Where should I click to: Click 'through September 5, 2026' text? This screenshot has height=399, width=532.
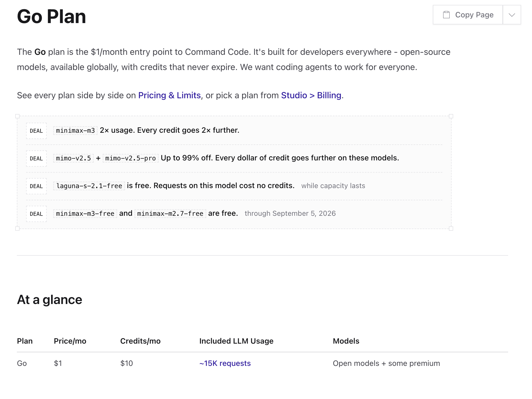coord(290,213)
